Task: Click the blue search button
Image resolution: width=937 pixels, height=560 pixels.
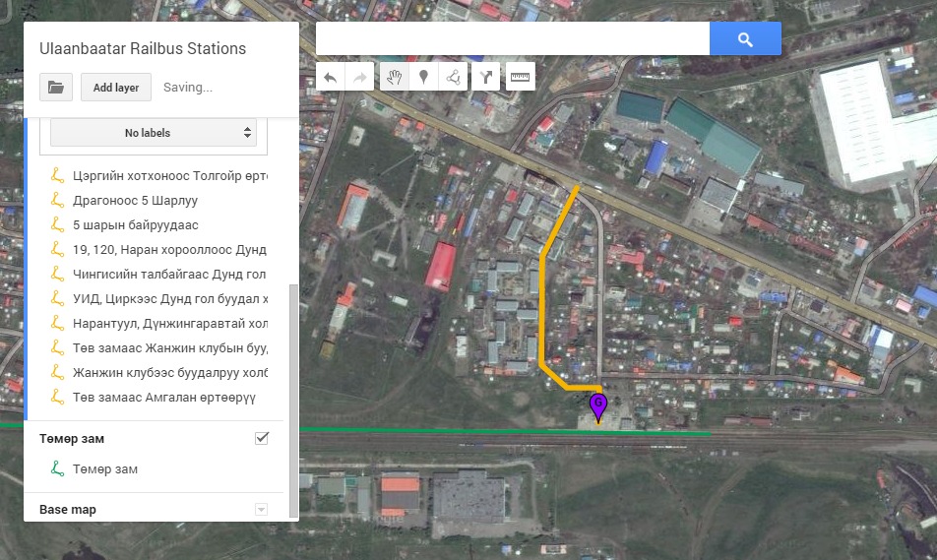Action: click(745, 39)
